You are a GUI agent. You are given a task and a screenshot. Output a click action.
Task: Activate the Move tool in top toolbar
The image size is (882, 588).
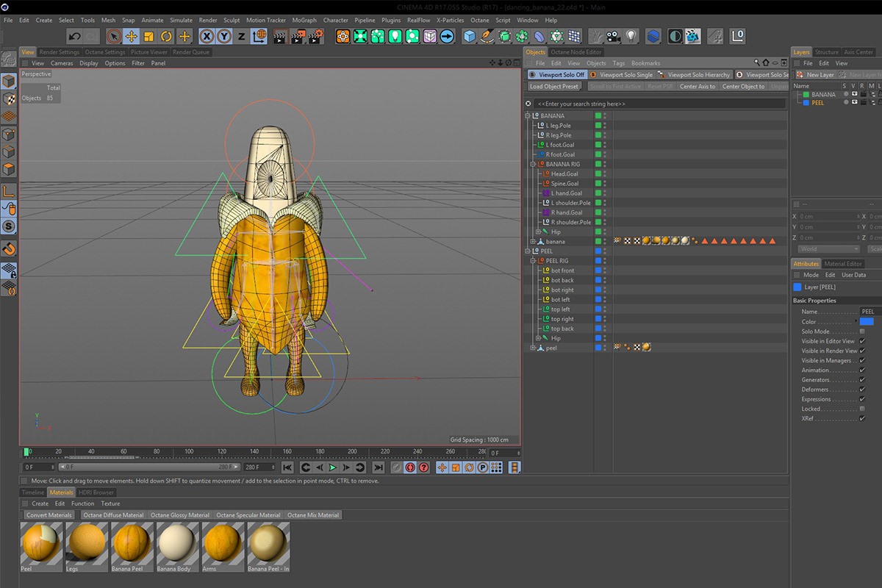point(132,36)
